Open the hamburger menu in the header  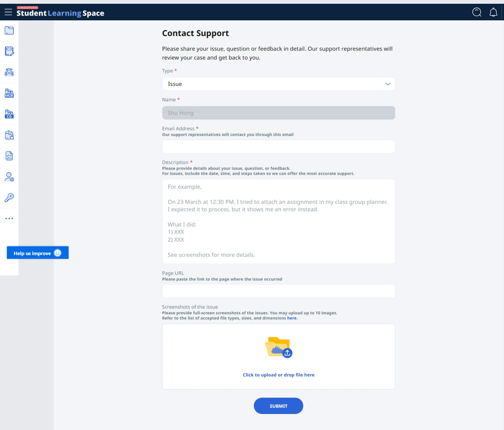pos(8,12)
